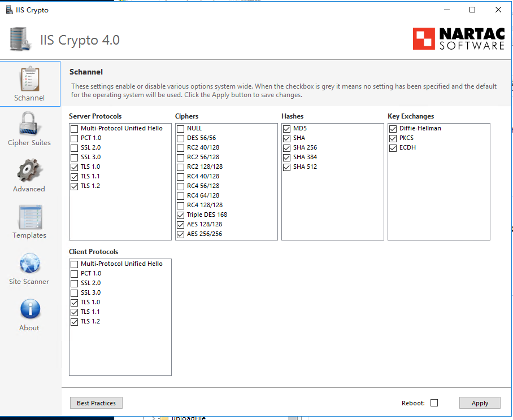Switch to Advanced tab label
Viewport: 513px width, 420px height.
click(x=29, y=189)
